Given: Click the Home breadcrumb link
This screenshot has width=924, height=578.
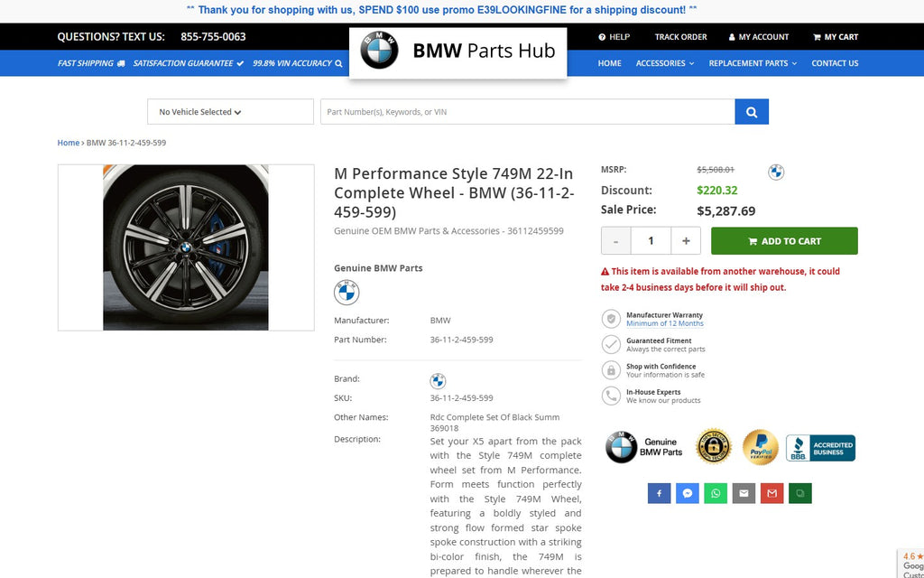Looking at the screenshot, I should click(x=69, y=143).
